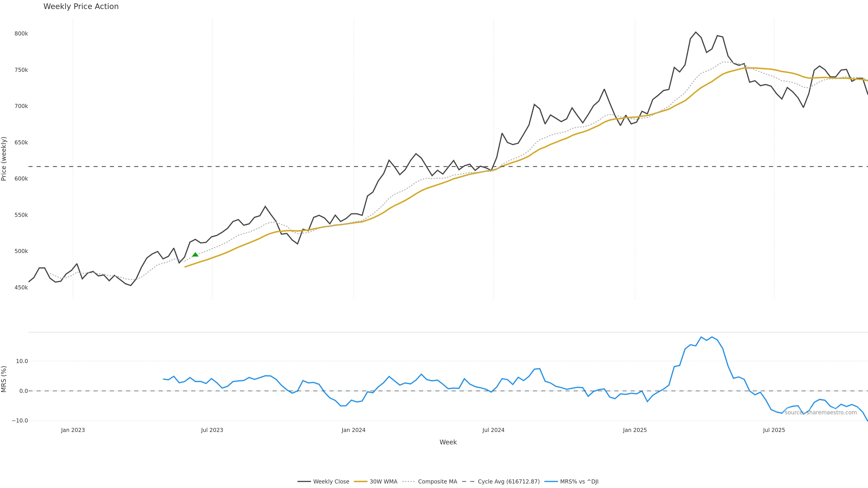Click the Jan 2024 x-axis tick label
Screen dimensions: 868x488
pos(354,430)
